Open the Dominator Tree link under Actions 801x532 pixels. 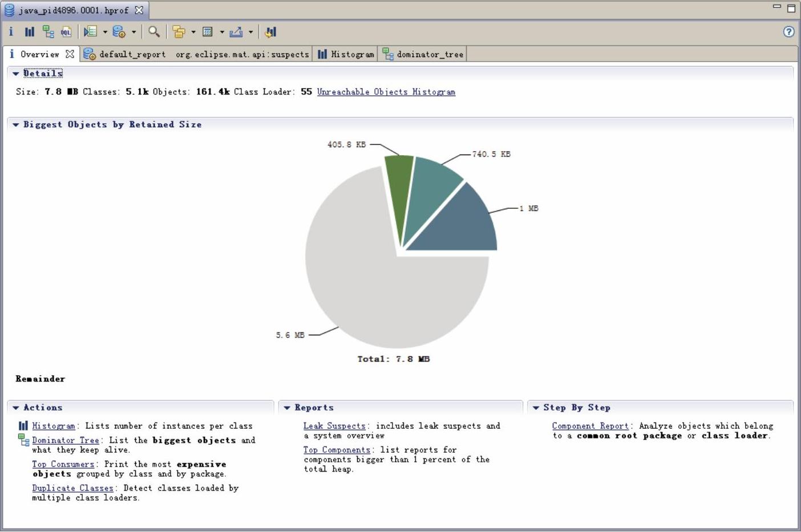66,440
